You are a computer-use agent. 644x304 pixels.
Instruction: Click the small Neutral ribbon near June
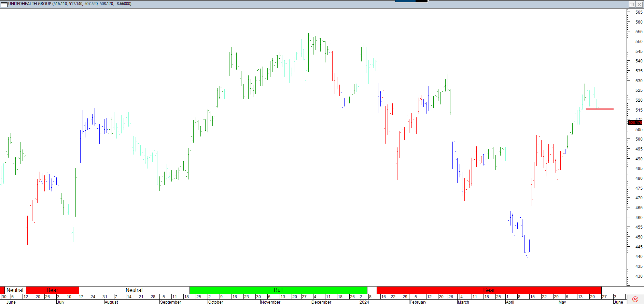15,290
